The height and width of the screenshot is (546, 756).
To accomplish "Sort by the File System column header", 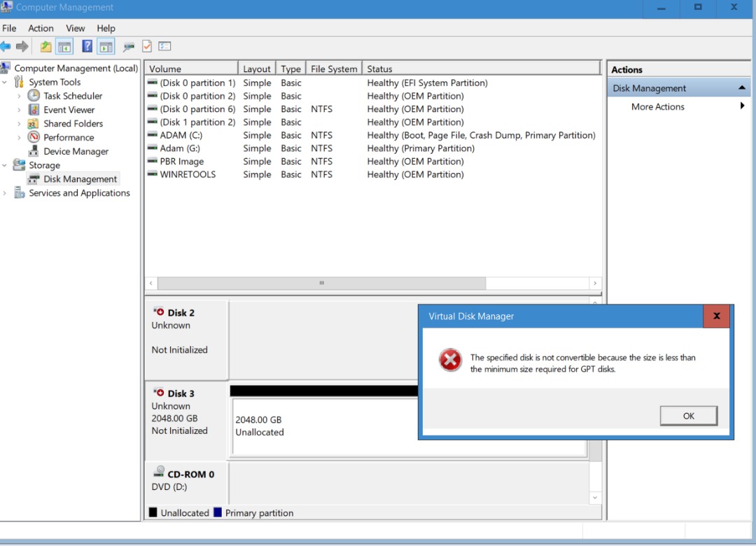I will 334,69.
